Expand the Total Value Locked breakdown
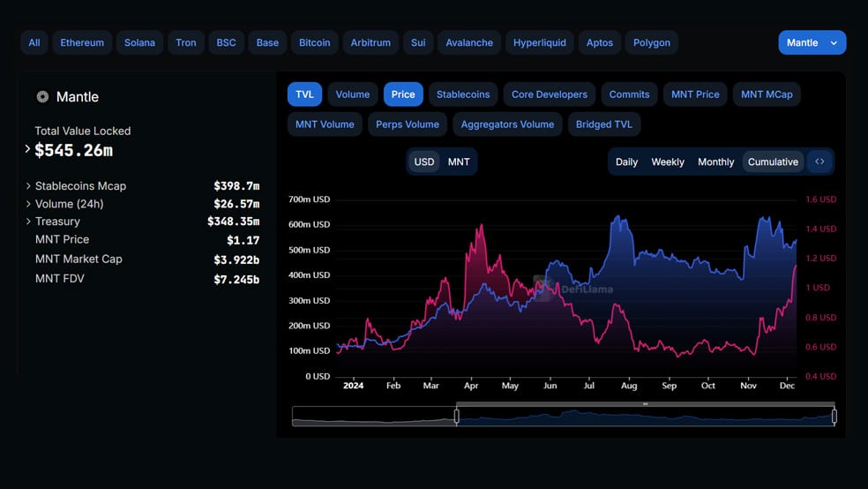 (x=27, y=149)
